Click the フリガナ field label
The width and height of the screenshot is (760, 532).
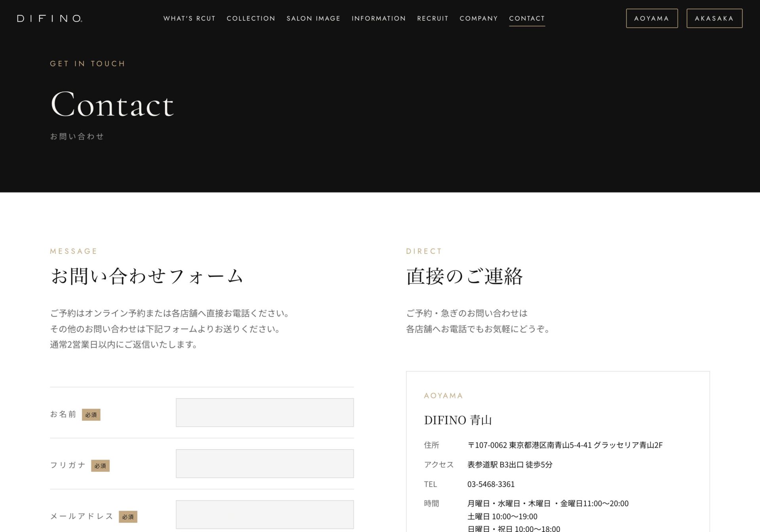click(x=68, y=465)
